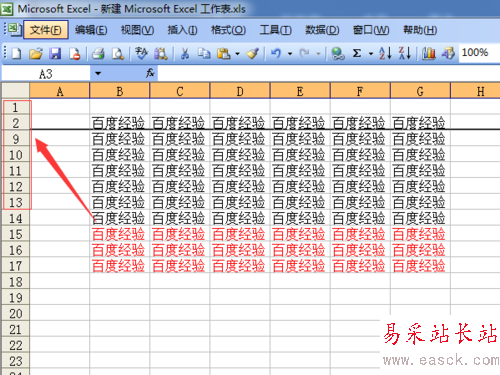The width and height of the screenshot is (500, 375).
Task: Select cell G17 red 百度经验
Action: tap(420, 266)
